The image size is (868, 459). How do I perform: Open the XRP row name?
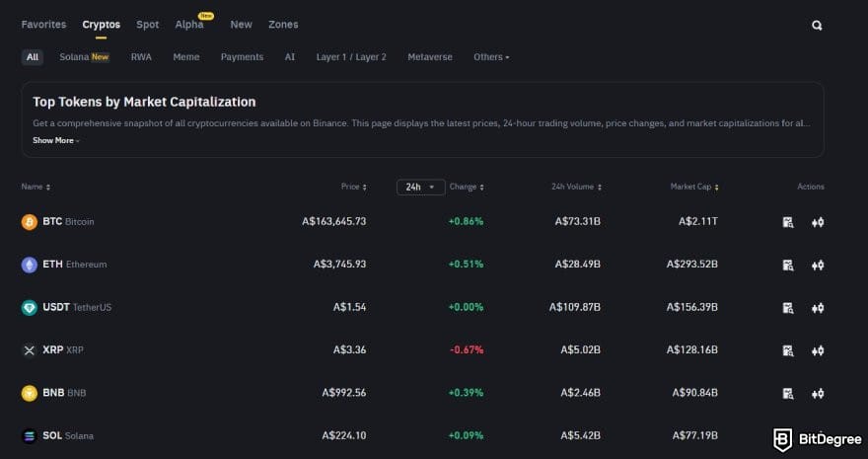[63, 349]
